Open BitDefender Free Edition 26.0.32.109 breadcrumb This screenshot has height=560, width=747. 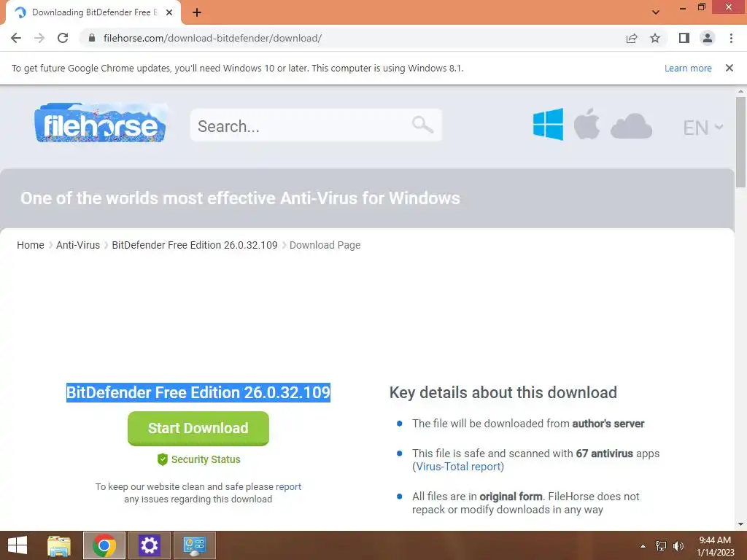coord(194,245)
